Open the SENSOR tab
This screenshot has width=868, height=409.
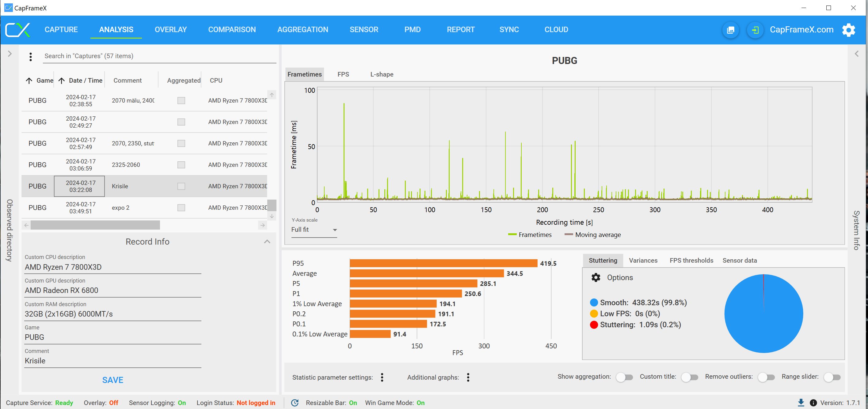(364, 30)
